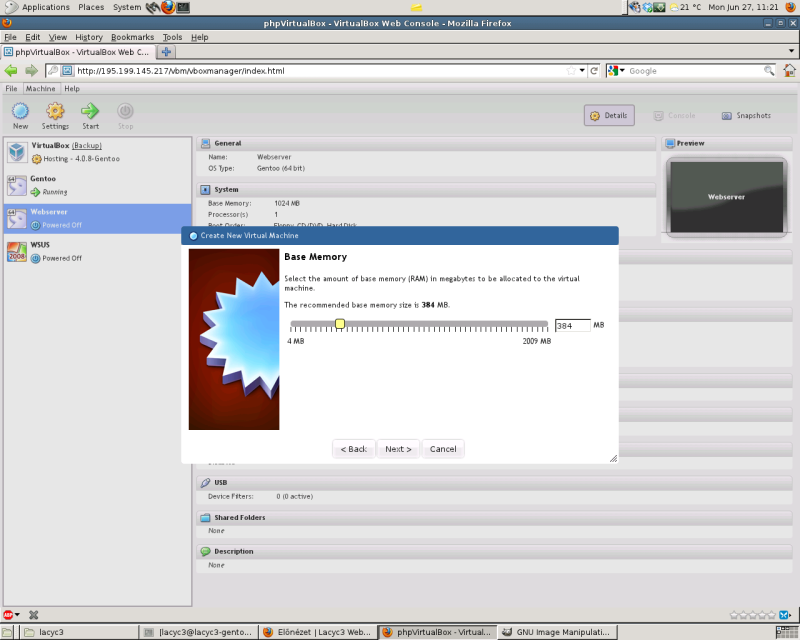The image size is (800, 640).
Task: Click the tools icon in status bar
Action: tap(34, 615)
